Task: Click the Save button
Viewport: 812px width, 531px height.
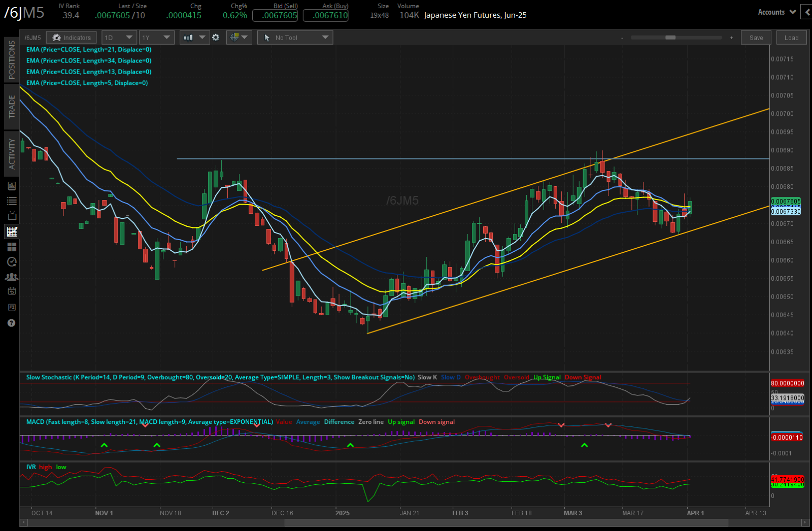Action: click(x=756, y=37)
